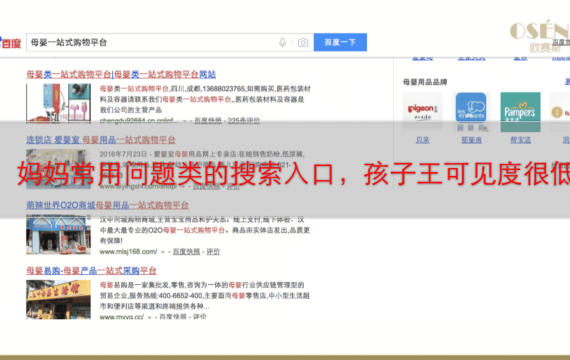Click the shop-sign thumbnail of 母婴易购 result
The image size is (570, 360).
[59, 299]
